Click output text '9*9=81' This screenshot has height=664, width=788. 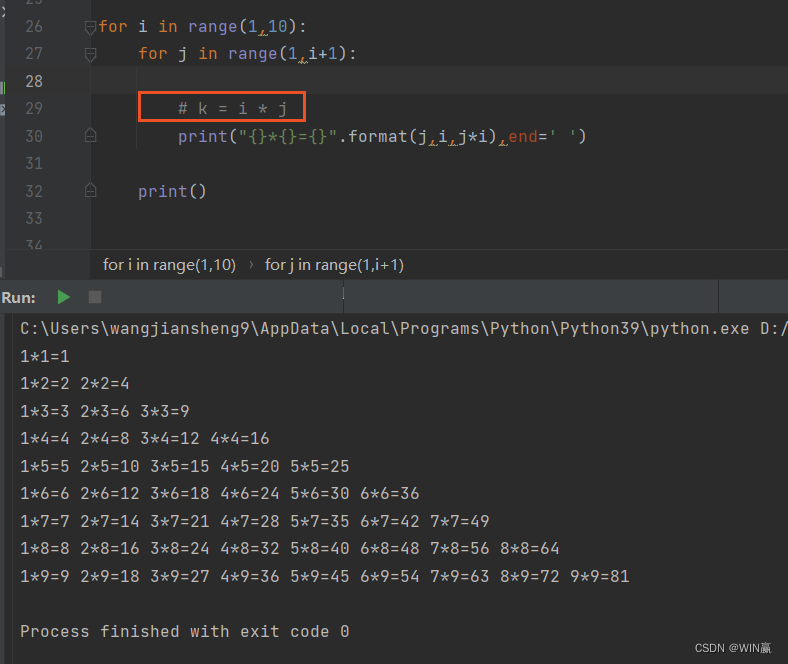(600, 576)
